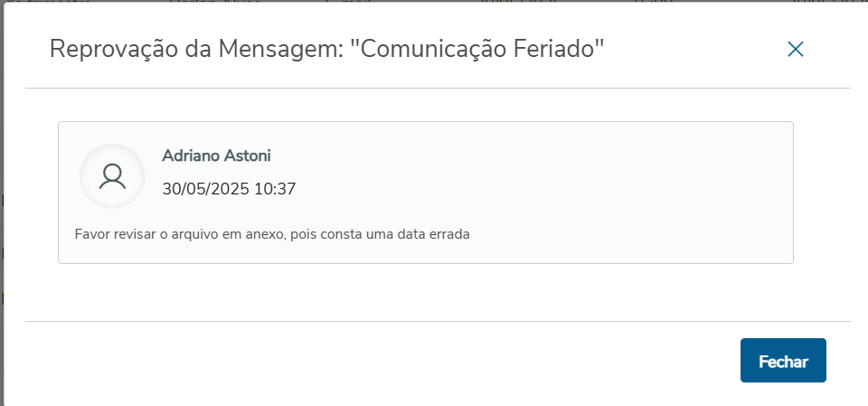Click the surname "Astoni" in the comment header
Image resolution: width=868 pixels, height=406 pixels.
pyautogui.click(x=246, y=156)
